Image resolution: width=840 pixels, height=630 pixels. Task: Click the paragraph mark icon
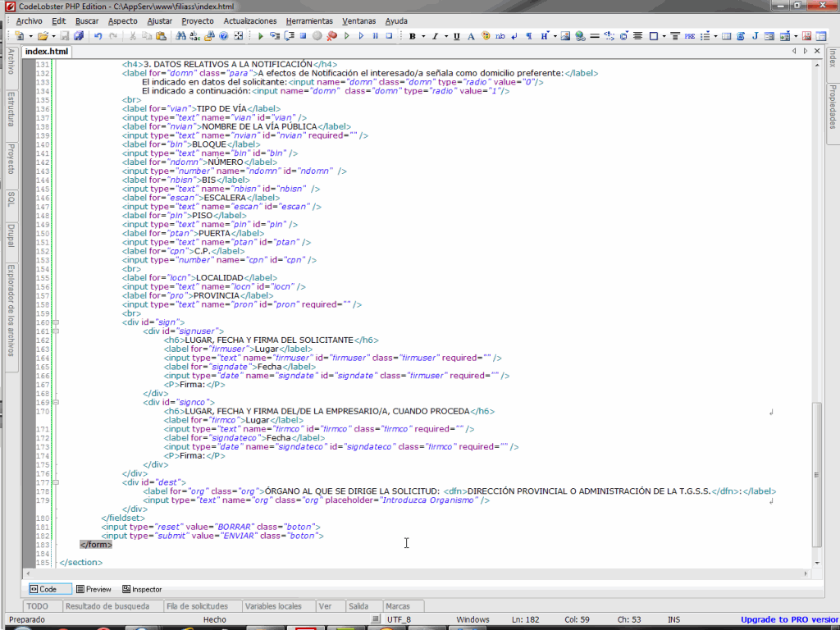pos(529,36)
